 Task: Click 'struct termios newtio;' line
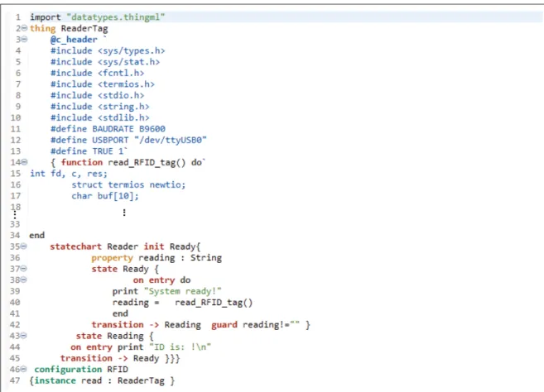(128, 184)
